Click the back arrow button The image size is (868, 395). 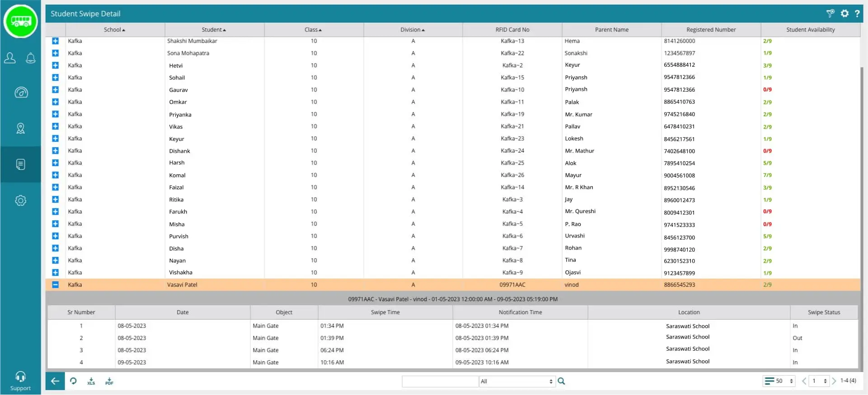(55, 381)
